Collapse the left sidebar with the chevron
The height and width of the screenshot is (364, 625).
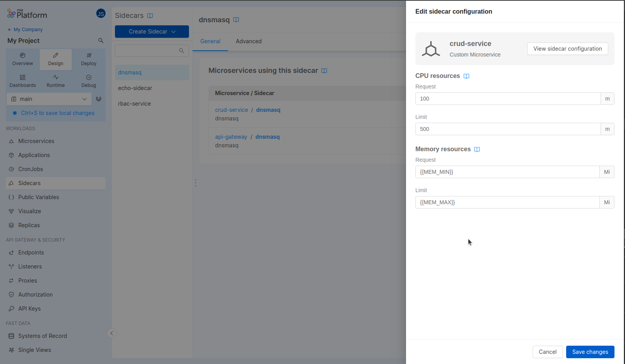coord(112,333)
